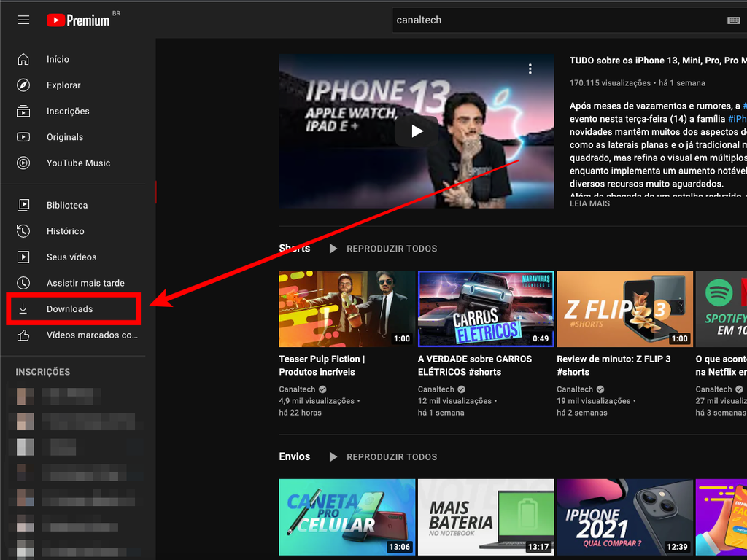The image size is (747, 560).
Task: Open the Canaltech channel under Z FLIP 3
Action: [x=575, y=389]
